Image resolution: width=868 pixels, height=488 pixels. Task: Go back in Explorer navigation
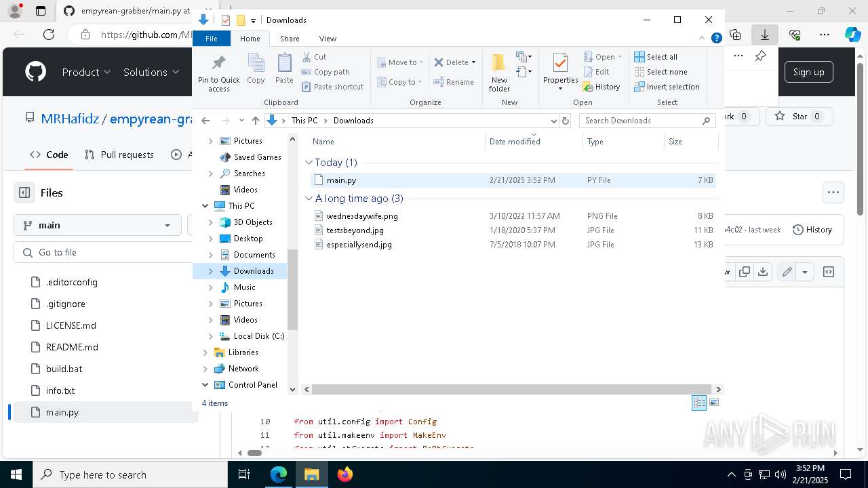[205, 121]
